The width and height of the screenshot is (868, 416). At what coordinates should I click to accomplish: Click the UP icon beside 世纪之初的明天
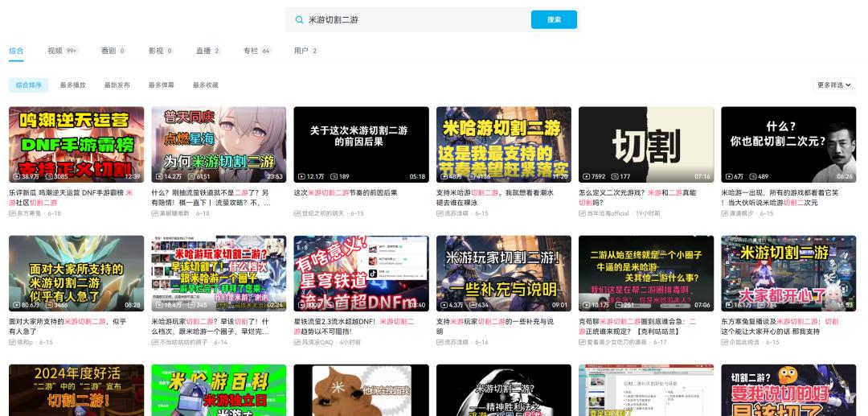(297, 213)
